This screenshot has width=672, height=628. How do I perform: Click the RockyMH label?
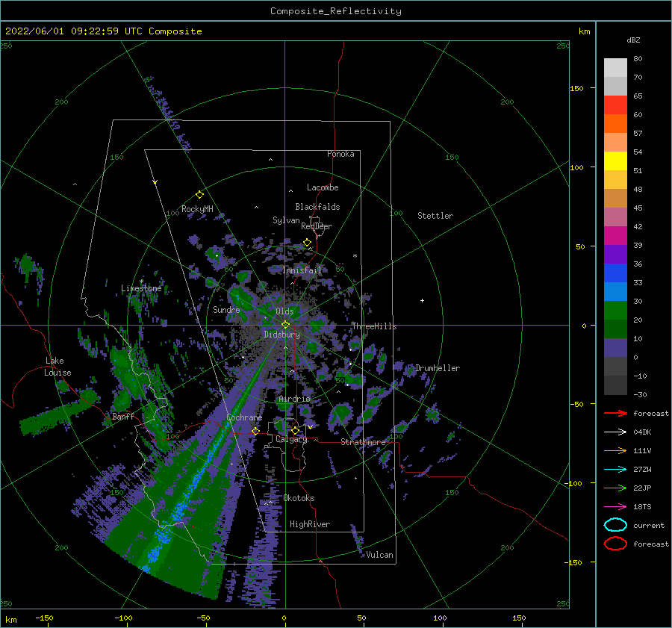pos(197,209)
